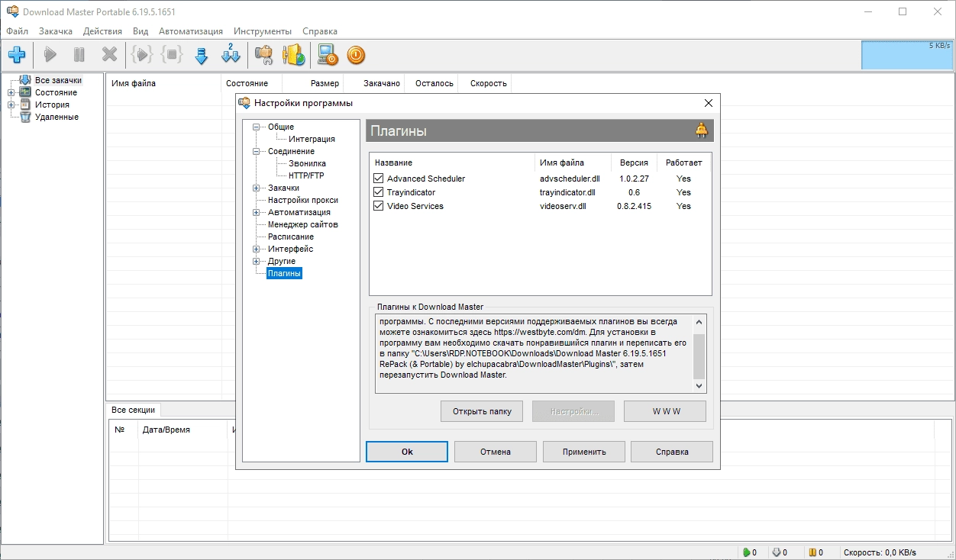Click the single blue down-arrow toolbar icon
Viewport: 956px width, 560px height.
[202, 55]
